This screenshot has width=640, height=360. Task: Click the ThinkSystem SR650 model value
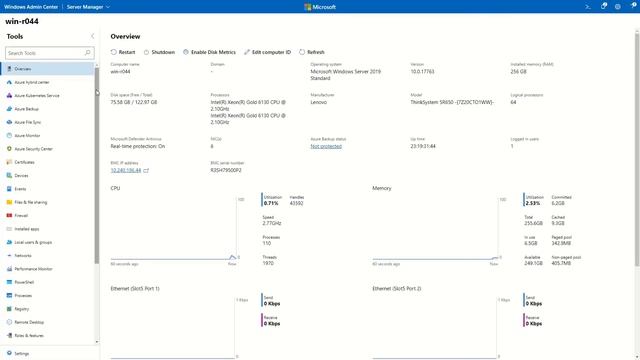coord(452,102)
